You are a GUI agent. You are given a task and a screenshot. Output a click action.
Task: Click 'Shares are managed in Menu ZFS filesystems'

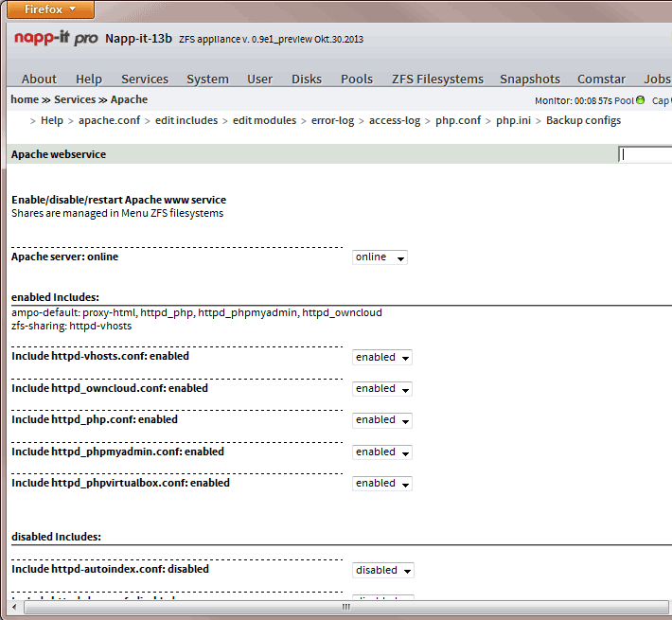click(117, 213)
